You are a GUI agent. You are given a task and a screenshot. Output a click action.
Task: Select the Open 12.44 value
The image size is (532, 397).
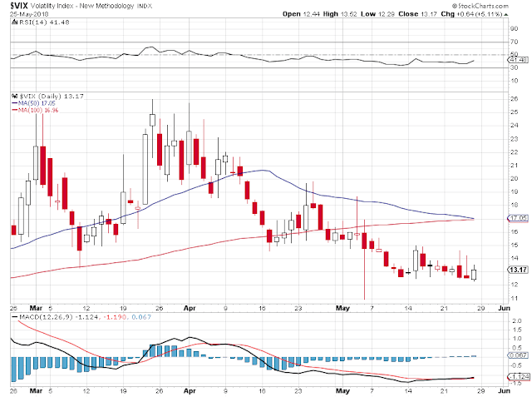pos(301,14)
